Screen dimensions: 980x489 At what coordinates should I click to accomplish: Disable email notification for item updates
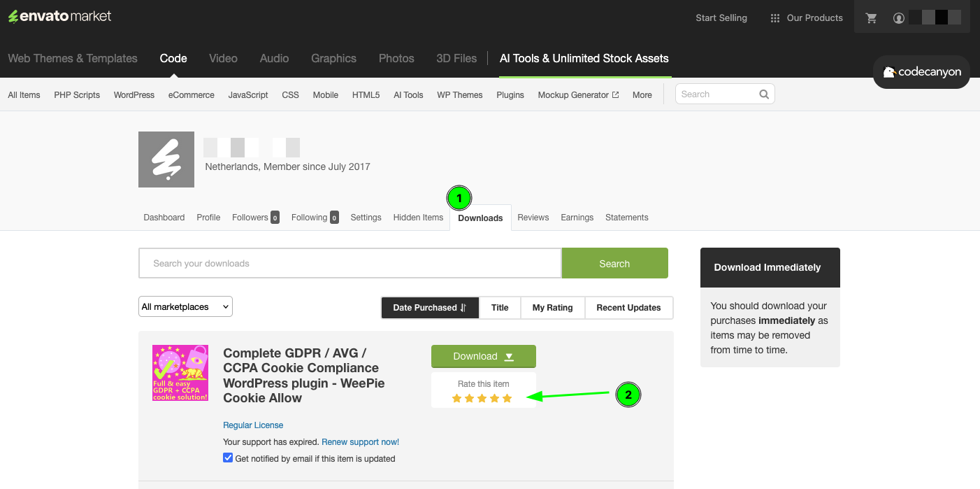pyautogui.click(x=228, y=457)
